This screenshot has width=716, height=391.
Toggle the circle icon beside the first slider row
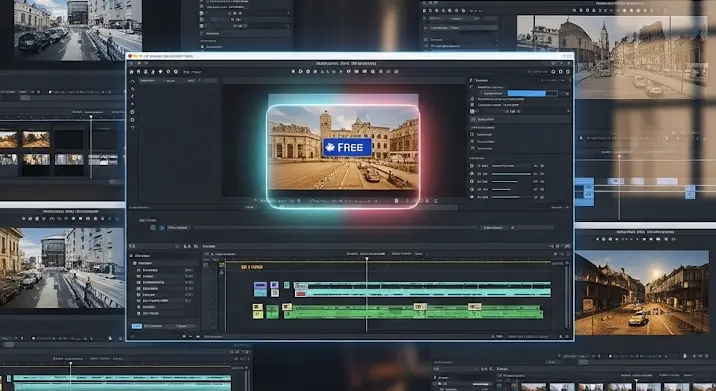tap(472, 166)
